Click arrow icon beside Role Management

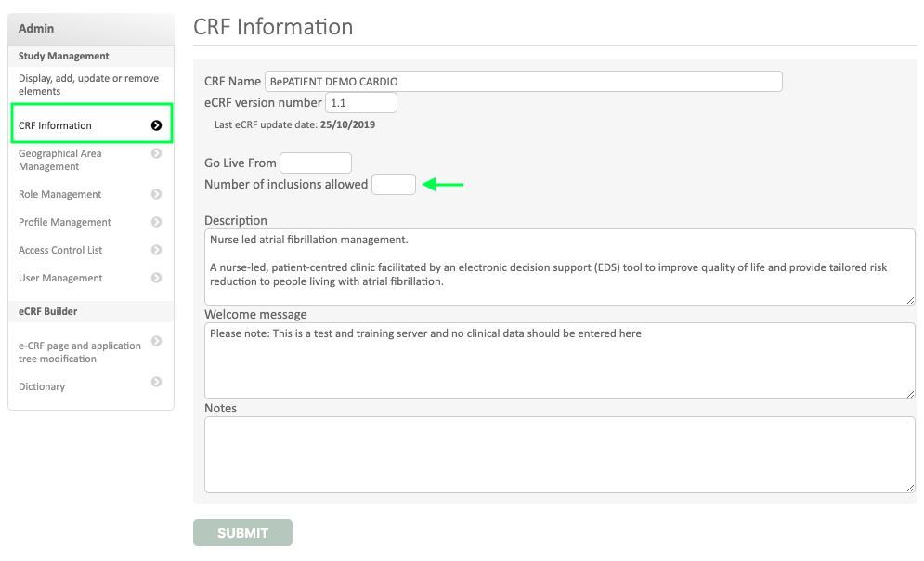[156, 194]
